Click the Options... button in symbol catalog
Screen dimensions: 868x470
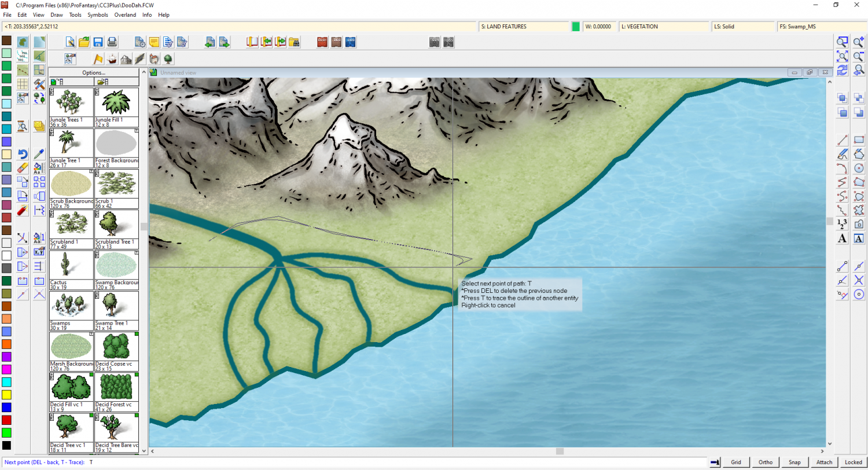(94, 72)
